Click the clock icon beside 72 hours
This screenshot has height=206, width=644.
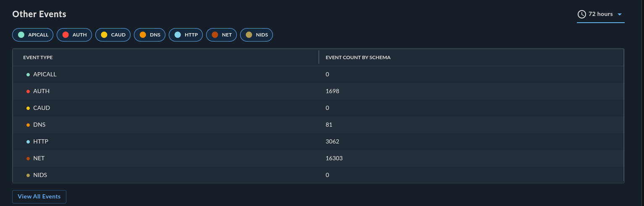point(581,14)
